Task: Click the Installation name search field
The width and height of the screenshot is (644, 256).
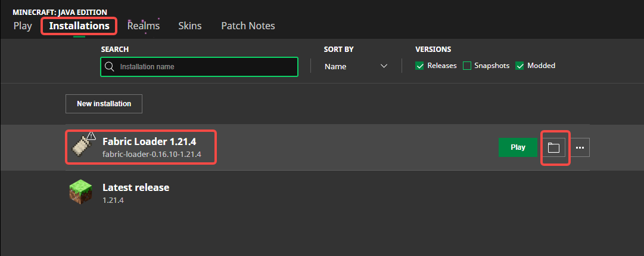Action: point(206,67)
